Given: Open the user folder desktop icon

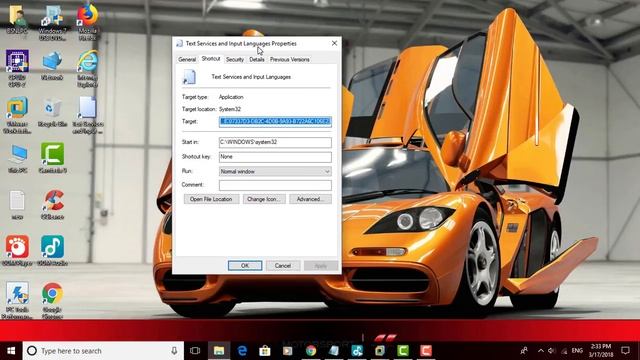Looking at the screenshot, I should [x=18, y=20].
